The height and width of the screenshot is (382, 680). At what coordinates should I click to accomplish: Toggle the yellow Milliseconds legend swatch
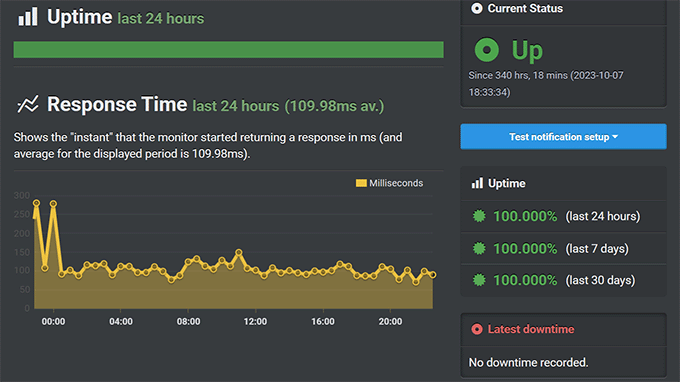[x=361, y=183]
